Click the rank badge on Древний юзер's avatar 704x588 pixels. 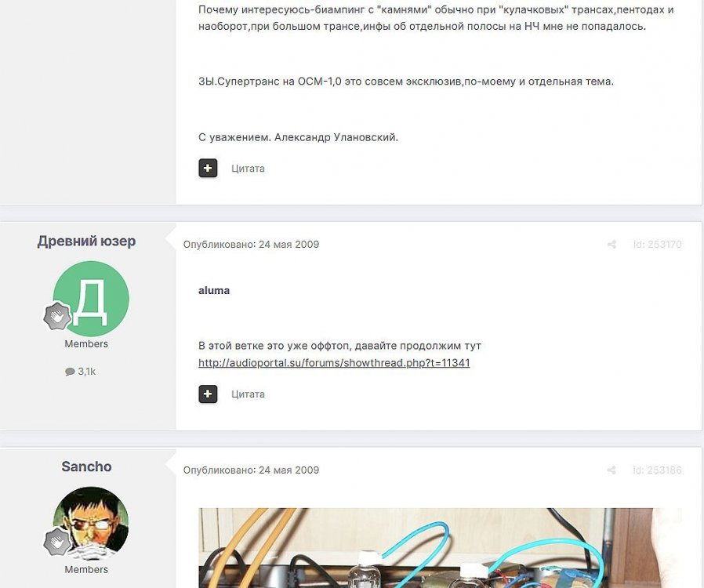(x=57, y=316)
